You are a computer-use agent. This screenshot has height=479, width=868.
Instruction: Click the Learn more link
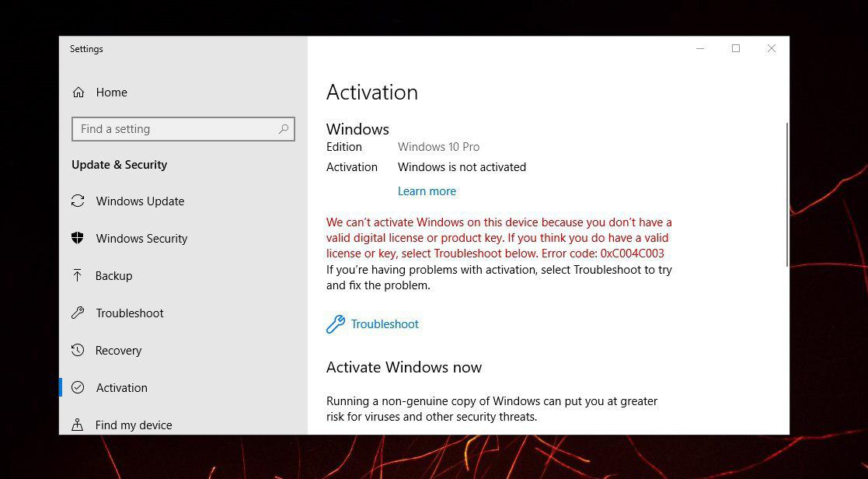pos(427,191)
